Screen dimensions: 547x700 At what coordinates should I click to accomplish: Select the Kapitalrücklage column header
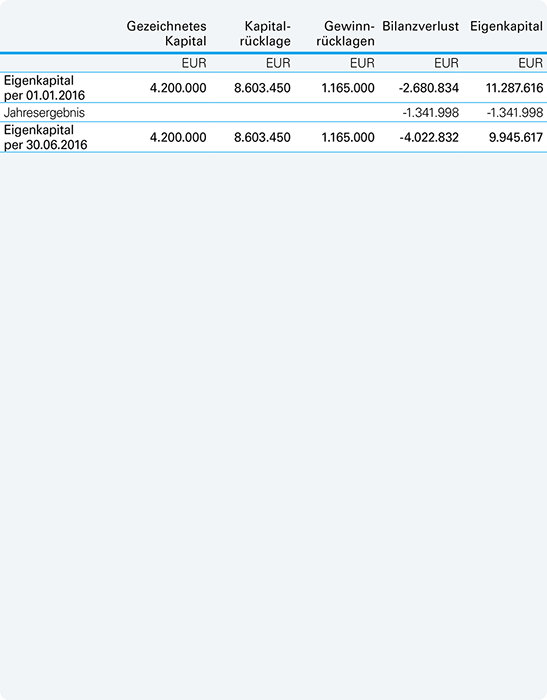(265, 33)
